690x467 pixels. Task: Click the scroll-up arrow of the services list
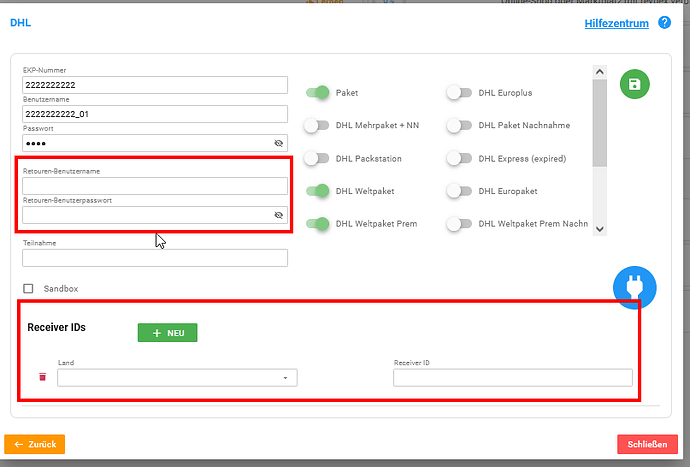click(599, 72)
